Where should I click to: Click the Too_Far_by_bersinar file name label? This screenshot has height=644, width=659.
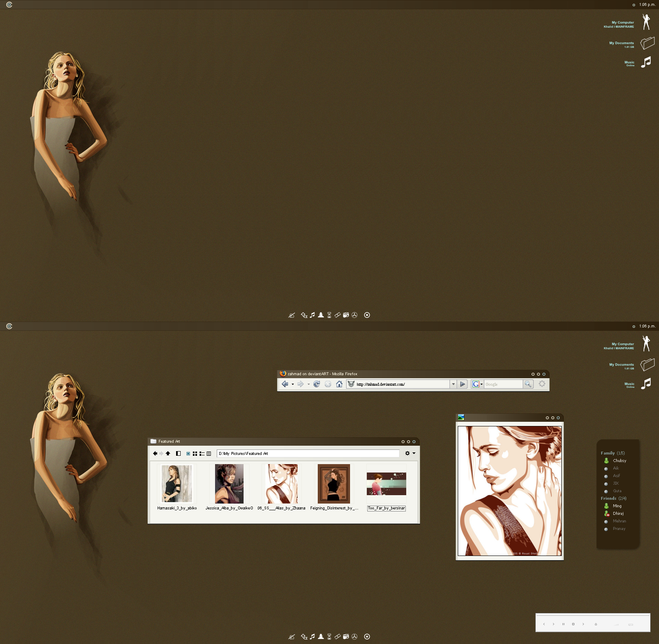386,508
